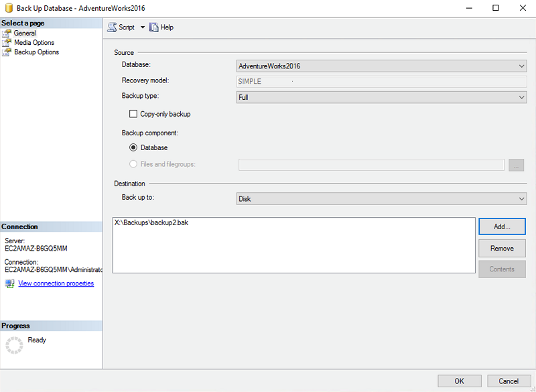Click the database icon in title bar
The height and width of the screenshot is (392, 536).
[9, 8]
